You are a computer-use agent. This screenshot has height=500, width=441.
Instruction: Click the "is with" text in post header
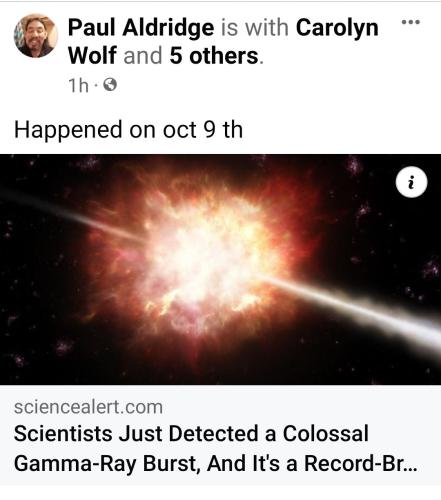(255, 27)
